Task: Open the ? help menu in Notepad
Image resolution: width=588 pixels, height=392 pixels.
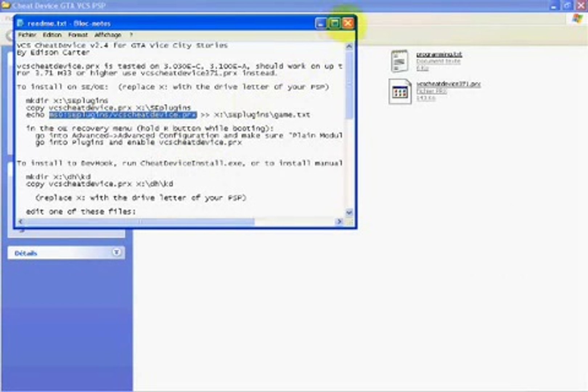Action: coord(131,35)
